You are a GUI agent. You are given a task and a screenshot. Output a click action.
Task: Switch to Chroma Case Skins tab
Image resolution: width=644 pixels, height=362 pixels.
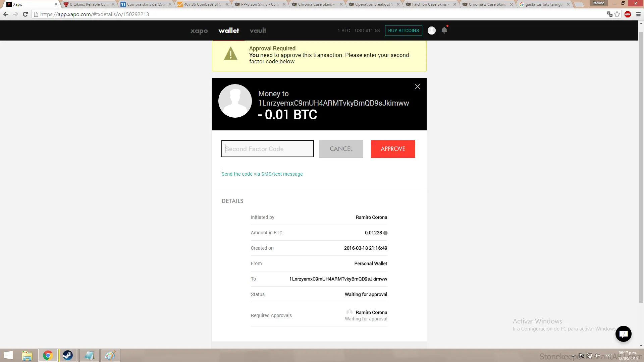(317, 4)
